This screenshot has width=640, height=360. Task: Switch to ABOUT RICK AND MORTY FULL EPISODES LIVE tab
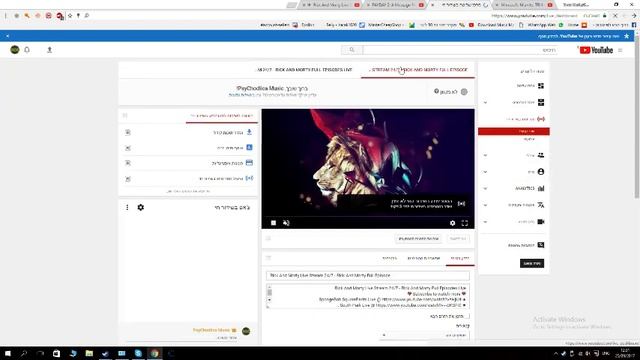(304, 70)
